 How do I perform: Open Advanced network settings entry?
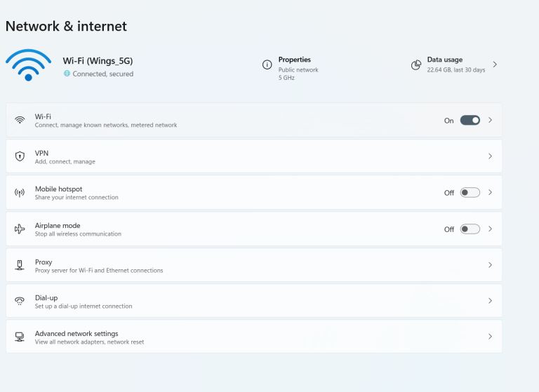click(x=254, y=337)
